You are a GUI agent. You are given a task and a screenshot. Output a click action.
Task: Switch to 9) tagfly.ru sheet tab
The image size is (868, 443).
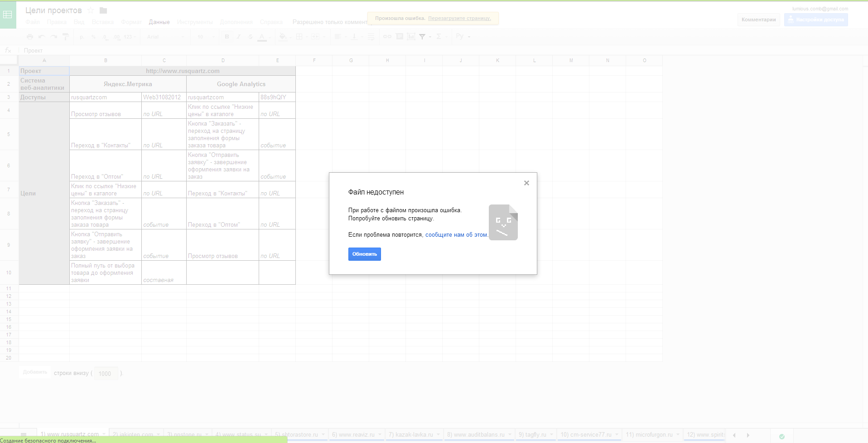tap(535, 434)
